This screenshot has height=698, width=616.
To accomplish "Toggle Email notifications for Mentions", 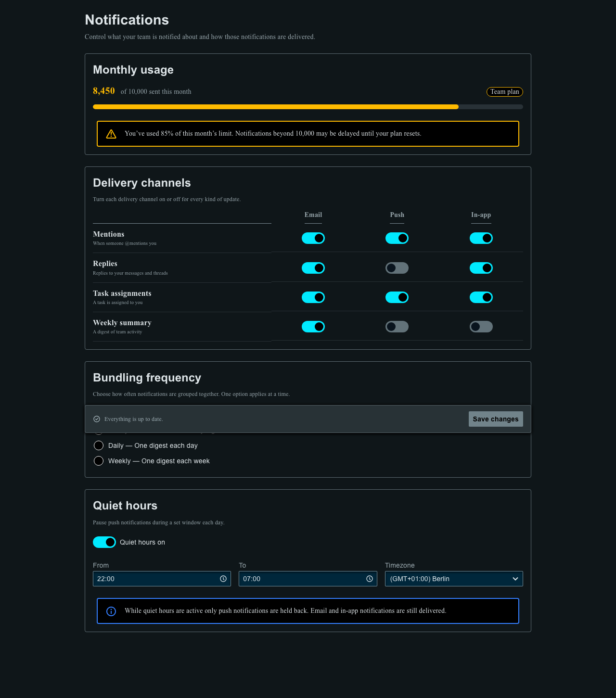I will [x=313, y=238].
